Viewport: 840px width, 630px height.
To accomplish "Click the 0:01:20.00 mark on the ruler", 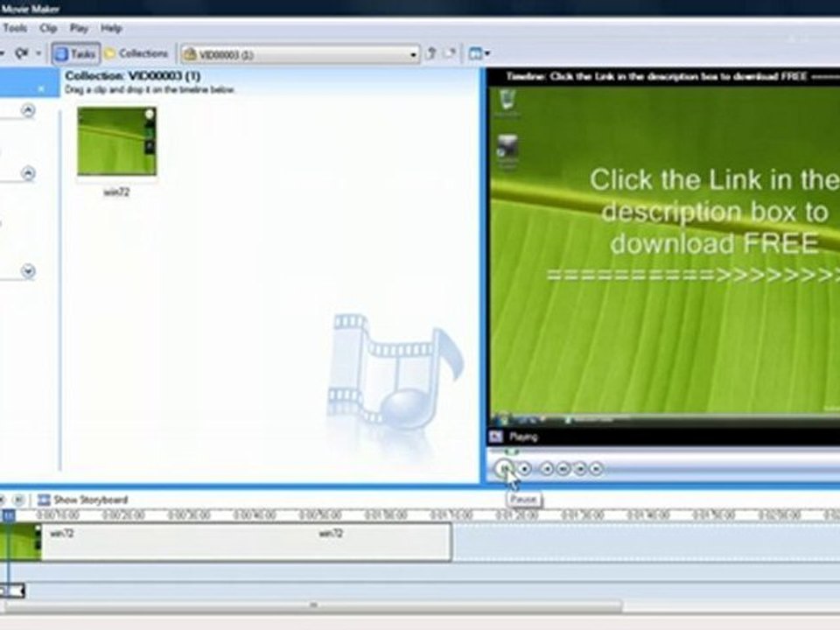I will (517, 515).
